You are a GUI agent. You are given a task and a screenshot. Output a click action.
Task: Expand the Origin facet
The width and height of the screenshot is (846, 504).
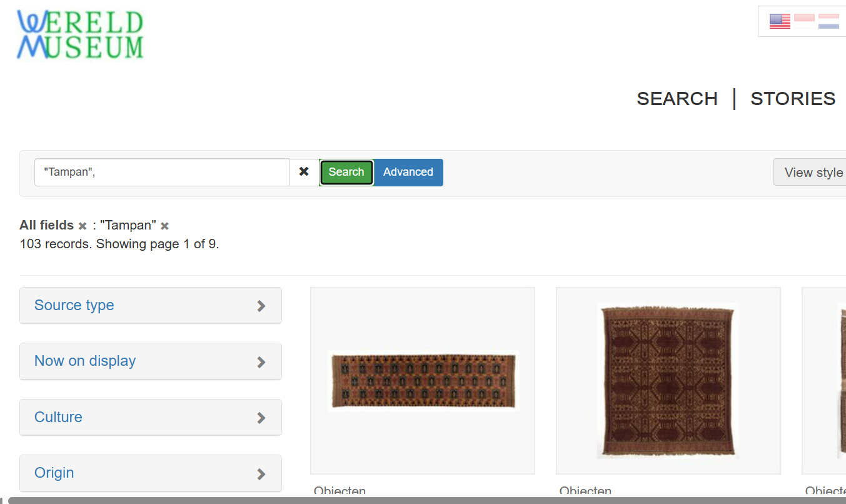[151, 473]
